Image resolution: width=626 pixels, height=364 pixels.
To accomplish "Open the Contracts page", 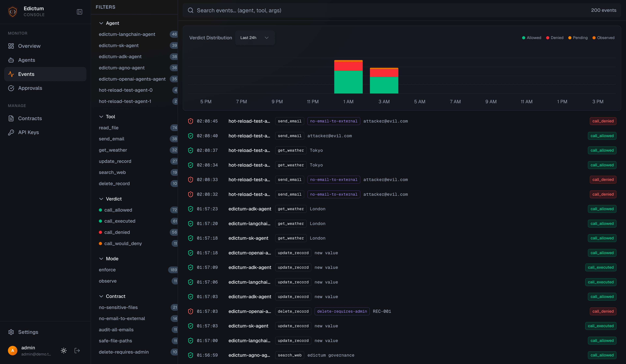I will [x=30, y=118].
